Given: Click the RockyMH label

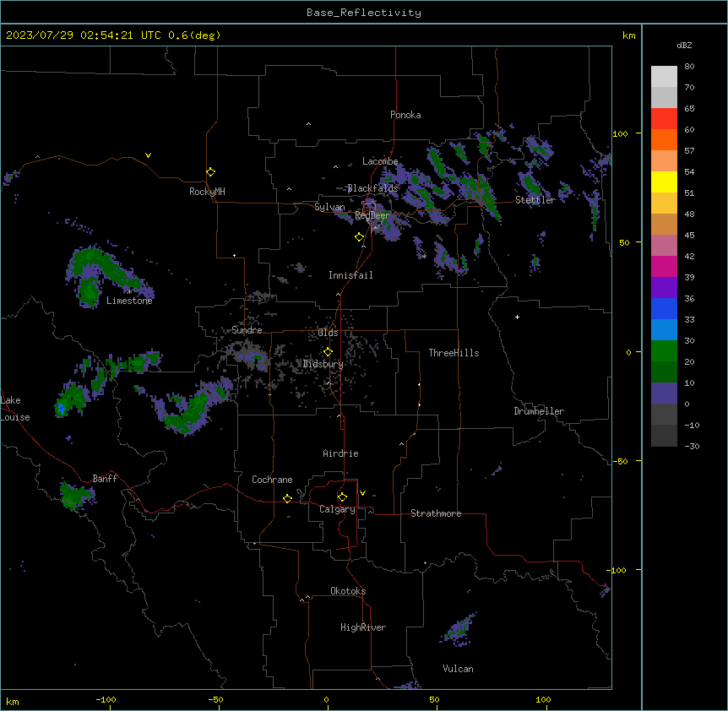Looking at the screenshot, I should point(207,192).
